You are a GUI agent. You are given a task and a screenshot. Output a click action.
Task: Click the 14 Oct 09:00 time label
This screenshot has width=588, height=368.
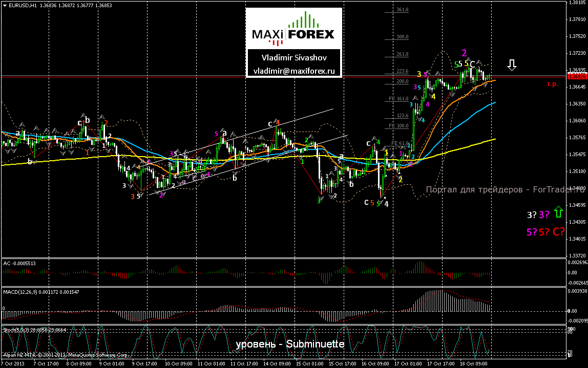tap(277, 363)
